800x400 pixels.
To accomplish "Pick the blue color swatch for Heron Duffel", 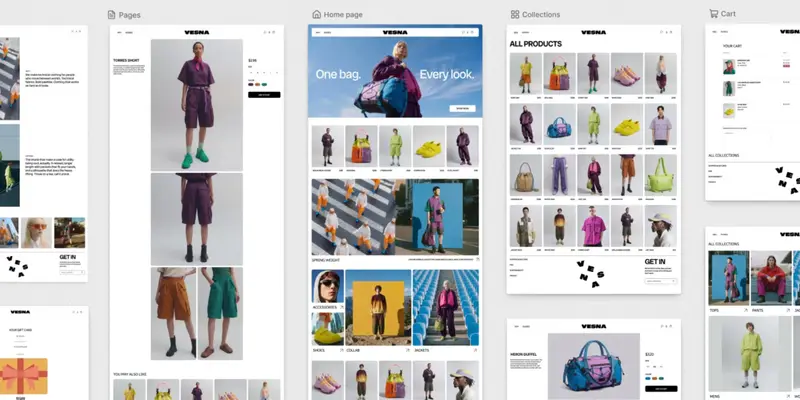I will tap(648, 378).
